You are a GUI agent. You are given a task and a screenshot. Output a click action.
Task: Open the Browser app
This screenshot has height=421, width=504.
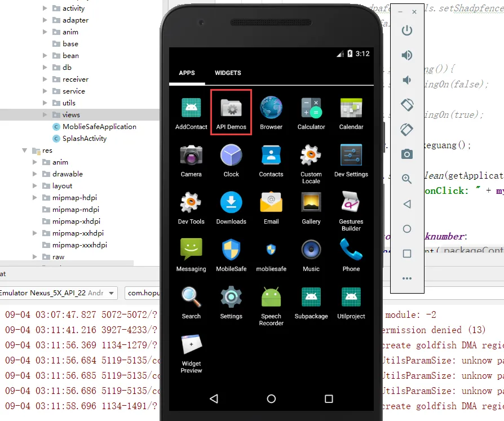[271, 113]
